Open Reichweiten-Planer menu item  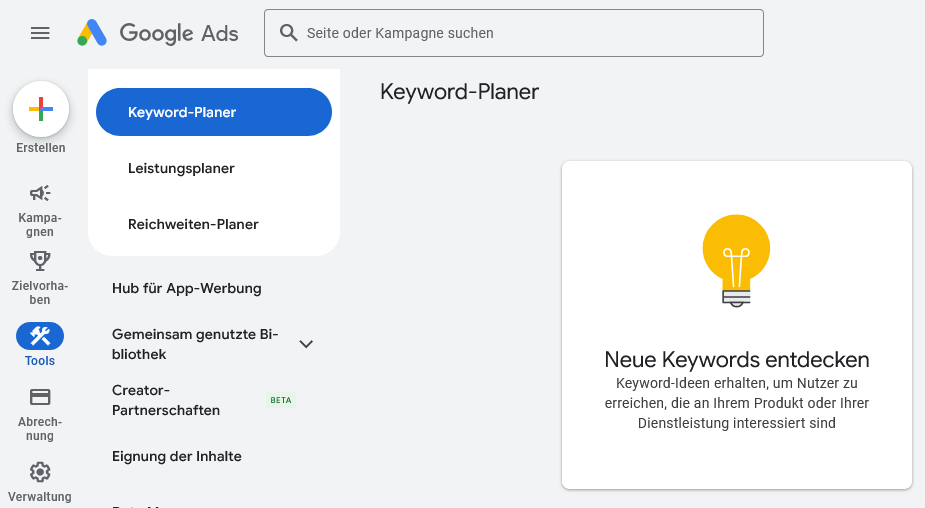click(193, 224)
